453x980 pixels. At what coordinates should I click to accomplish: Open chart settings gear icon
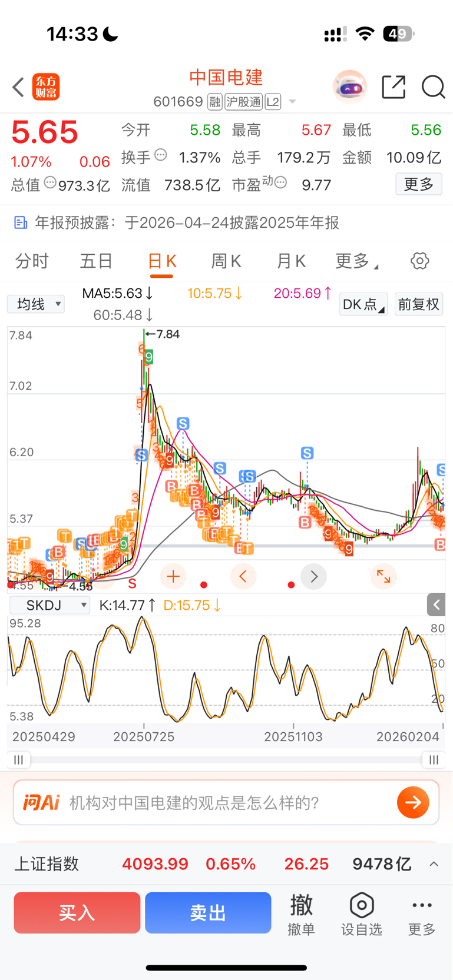click(420, 261)
